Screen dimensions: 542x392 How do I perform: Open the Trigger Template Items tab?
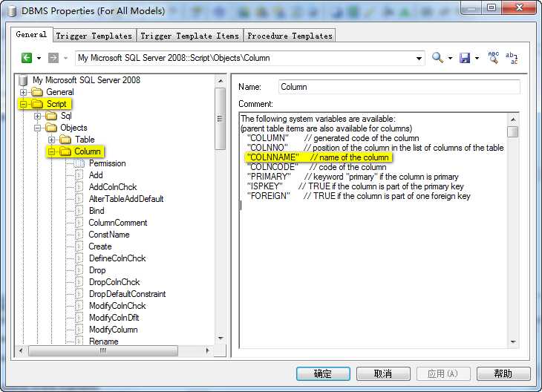(x=189, y=36)
